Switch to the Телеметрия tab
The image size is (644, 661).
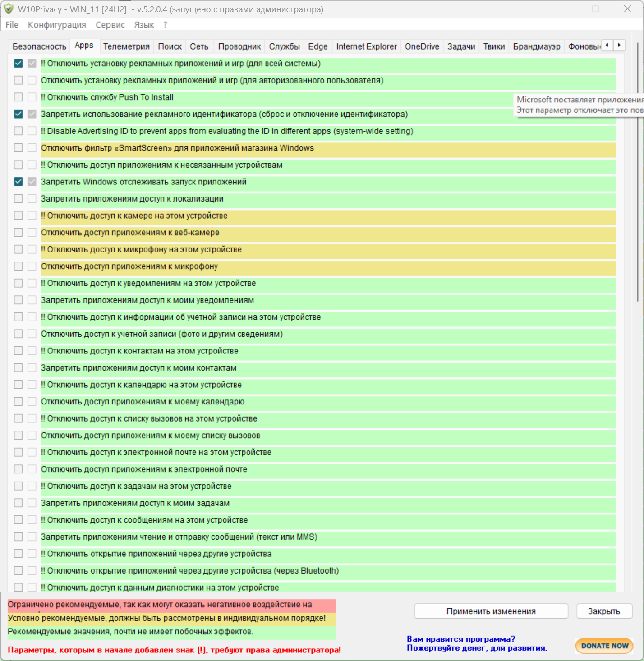click(126, 46)
